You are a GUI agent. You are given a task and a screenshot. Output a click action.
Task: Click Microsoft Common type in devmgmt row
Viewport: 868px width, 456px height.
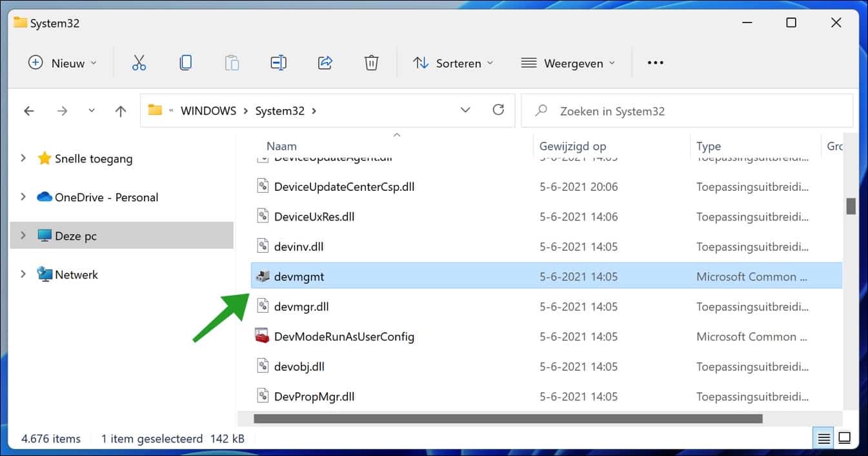click(x=752, y=277)
